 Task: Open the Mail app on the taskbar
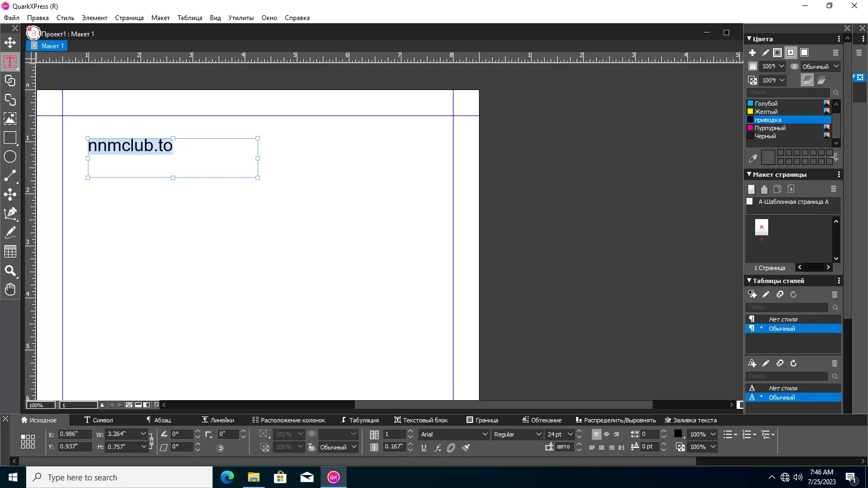tap(307, 477)
